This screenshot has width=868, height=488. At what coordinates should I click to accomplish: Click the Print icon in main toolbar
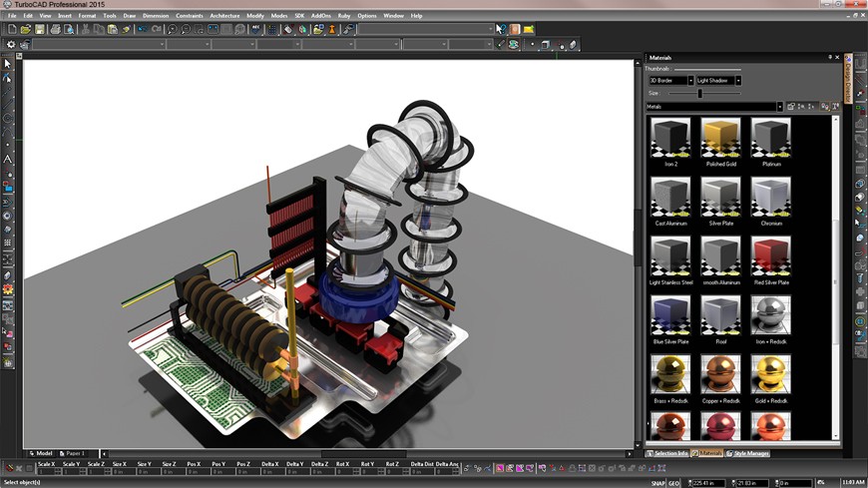coord(55,30)
